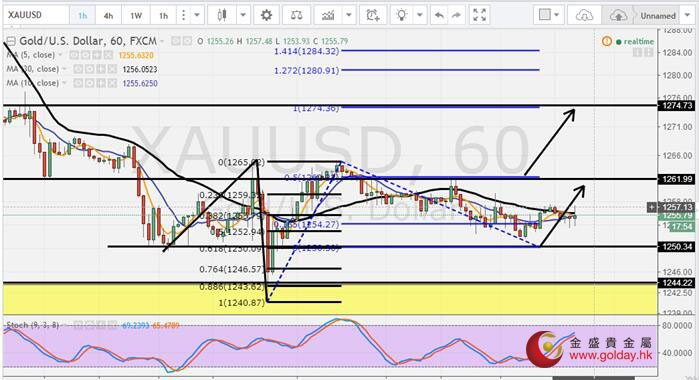Expand the layout rectangle dropdown

point(549,16)
